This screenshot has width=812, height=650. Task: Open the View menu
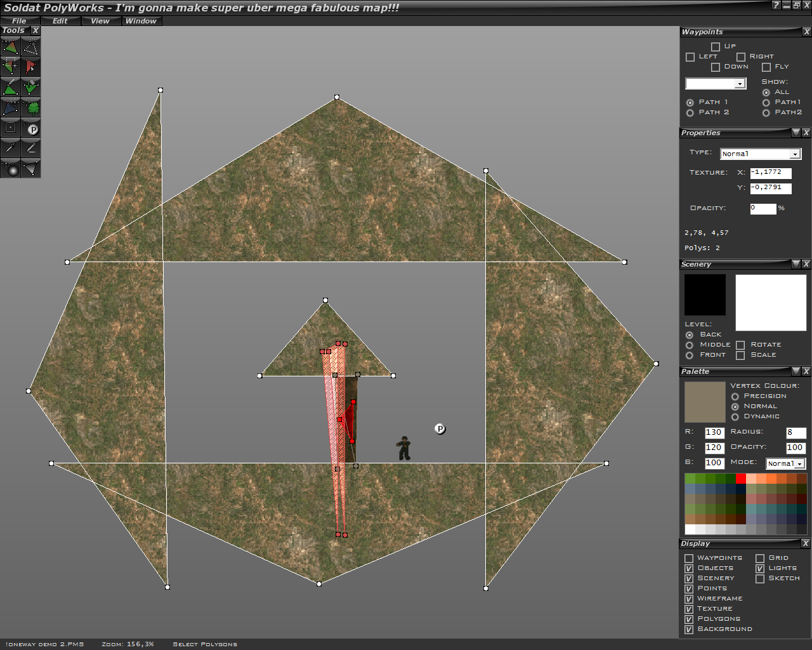(x=100, y=21)
